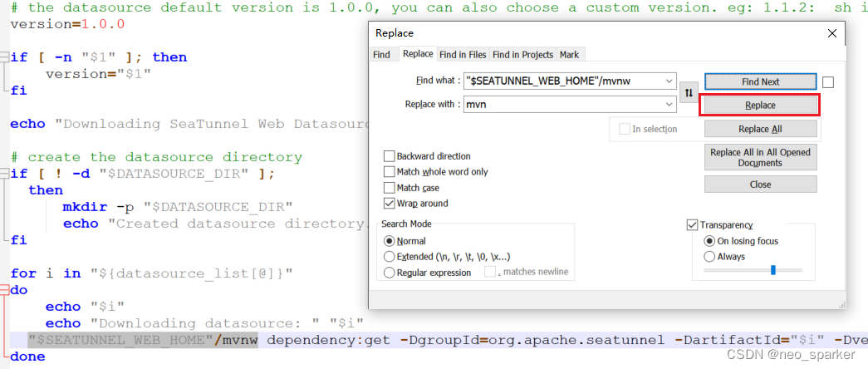Click the 'done' keyword in editor
The image size is (868, 369).
coord(27,357)
